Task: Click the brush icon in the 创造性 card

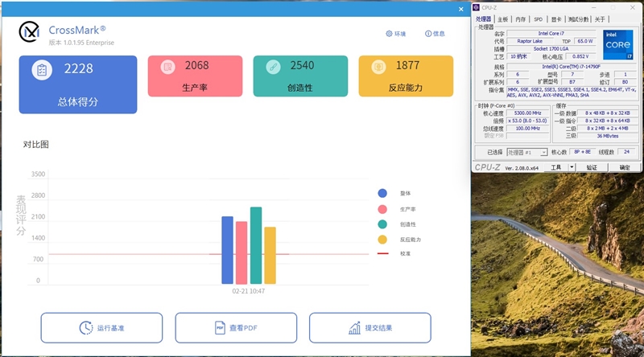Action: click(273, 67)
